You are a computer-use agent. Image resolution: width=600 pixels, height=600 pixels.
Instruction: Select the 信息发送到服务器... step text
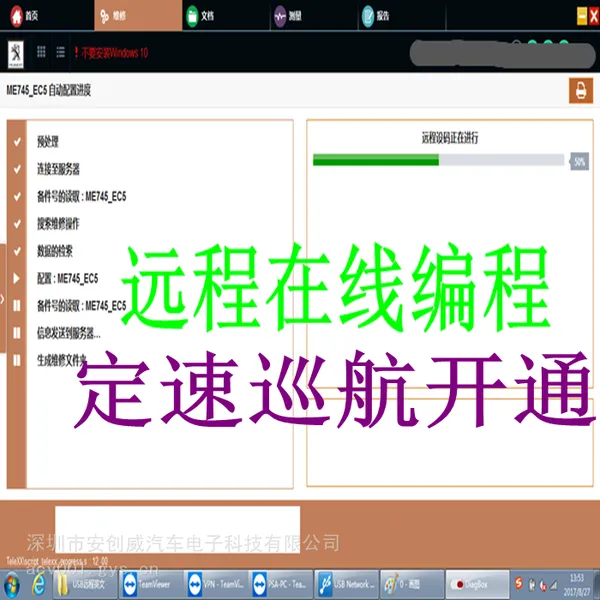tap(69, 333)
